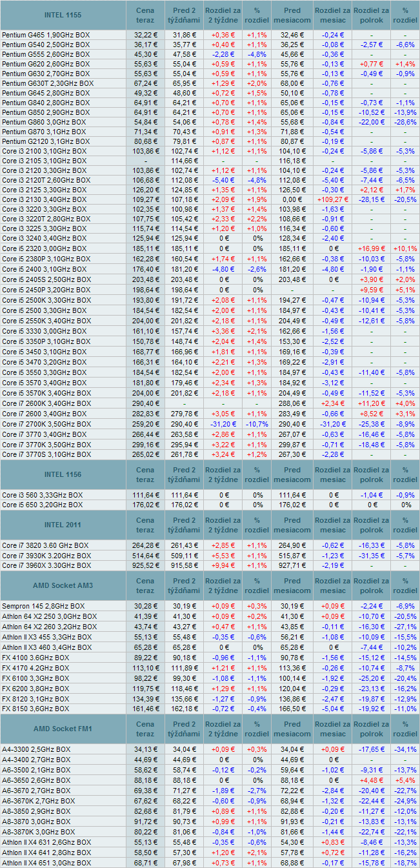Click Rozdiel za mesiac header in AMD Socket AM3 table
Image resolution: width=420 pixels, height=868 pixels.
(x=333, y=585)
